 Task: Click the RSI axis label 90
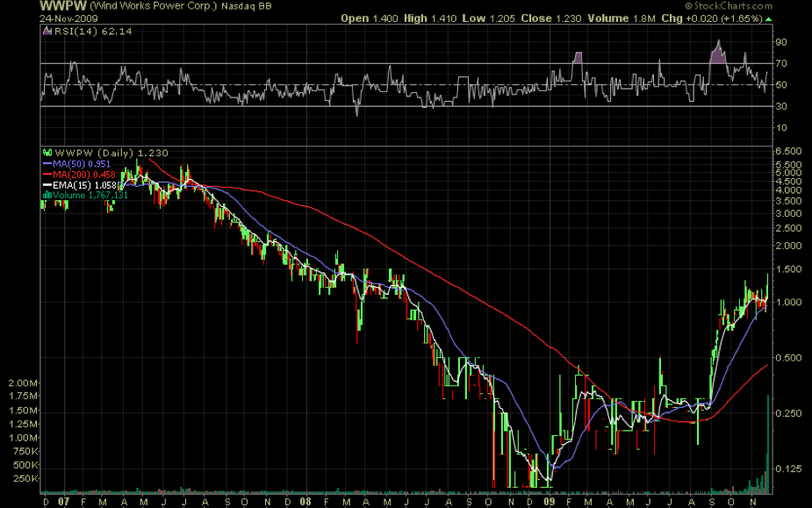click(x=781, y=42)
